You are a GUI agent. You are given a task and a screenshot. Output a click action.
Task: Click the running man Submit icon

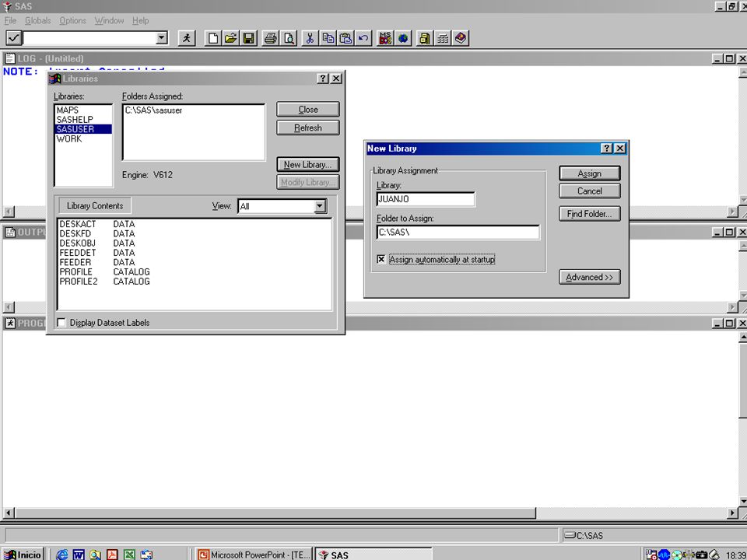click(x=187, y=38)
